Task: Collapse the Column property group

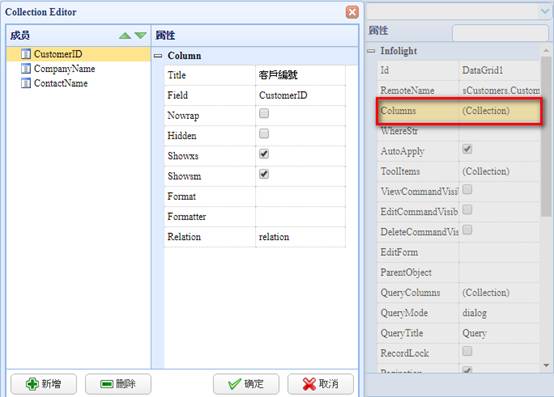Action: pyautogui.click(x=158, y=56)
